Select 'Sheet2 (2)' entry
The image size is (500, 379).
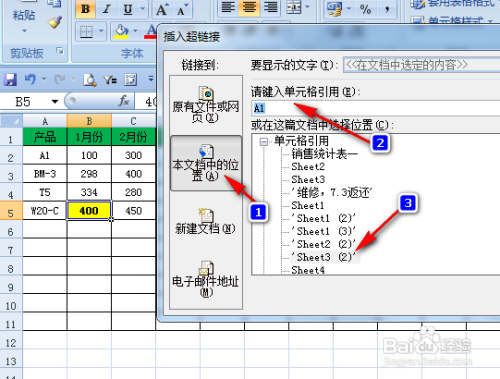(x=324, y=244)
